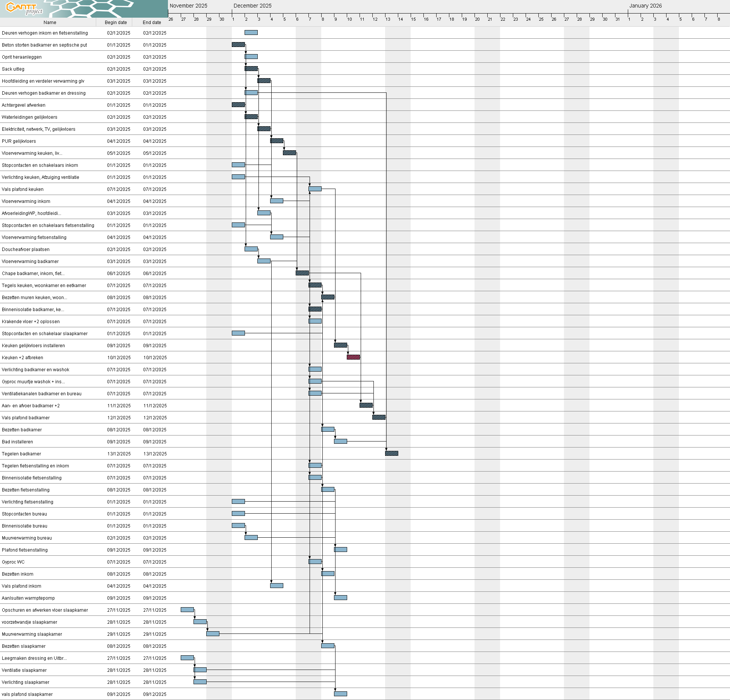Click the Gyproc WC task name
Screen dimensions: 730x700
tap(13, 562)
